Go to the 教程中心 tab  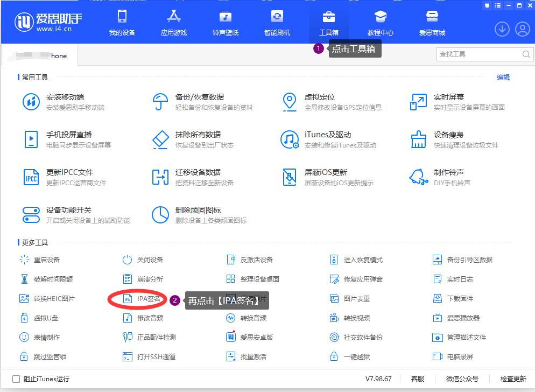coord(381,23)
